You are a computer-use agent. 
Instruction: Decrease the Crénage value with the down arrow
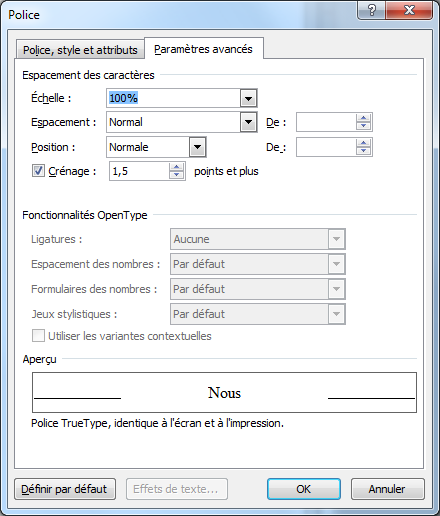176,175
